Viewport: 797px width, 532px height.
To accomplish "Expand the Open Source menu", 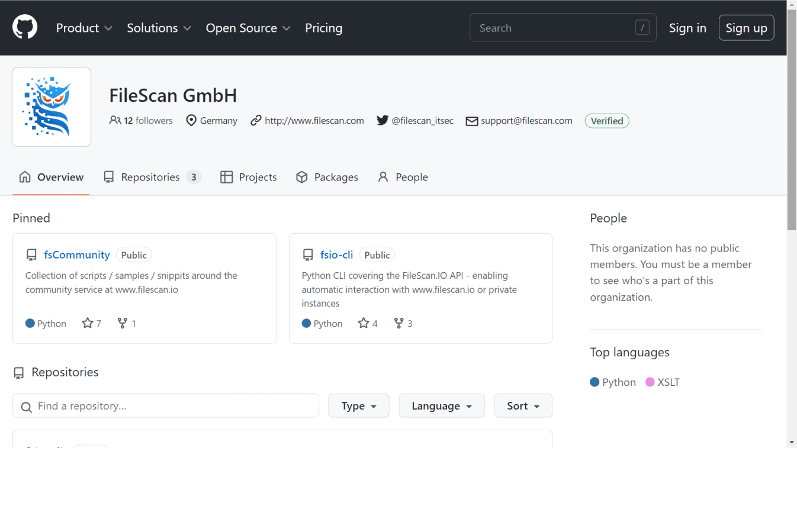I will pyautogui.click(x=248, y=28).
